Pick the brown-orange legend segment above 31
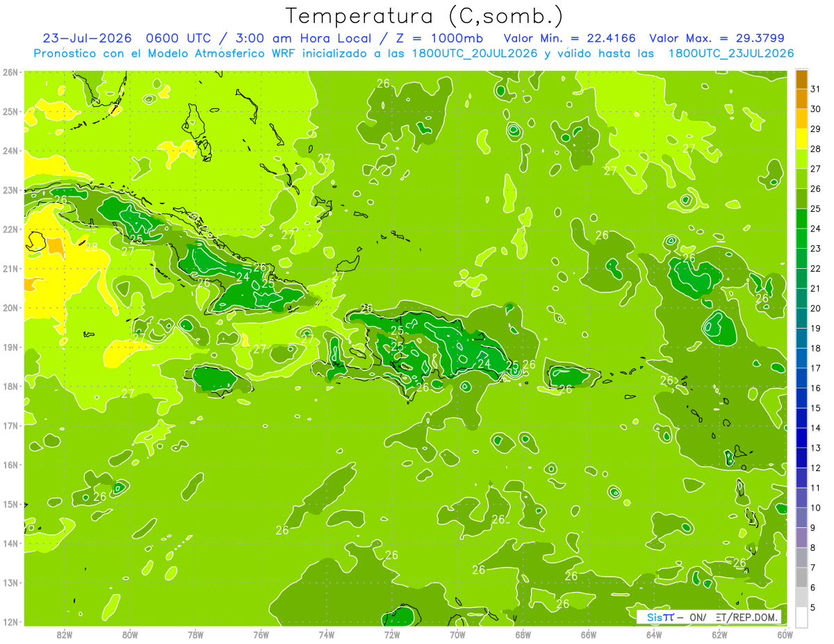834x644 pixels. coord(801,79)
